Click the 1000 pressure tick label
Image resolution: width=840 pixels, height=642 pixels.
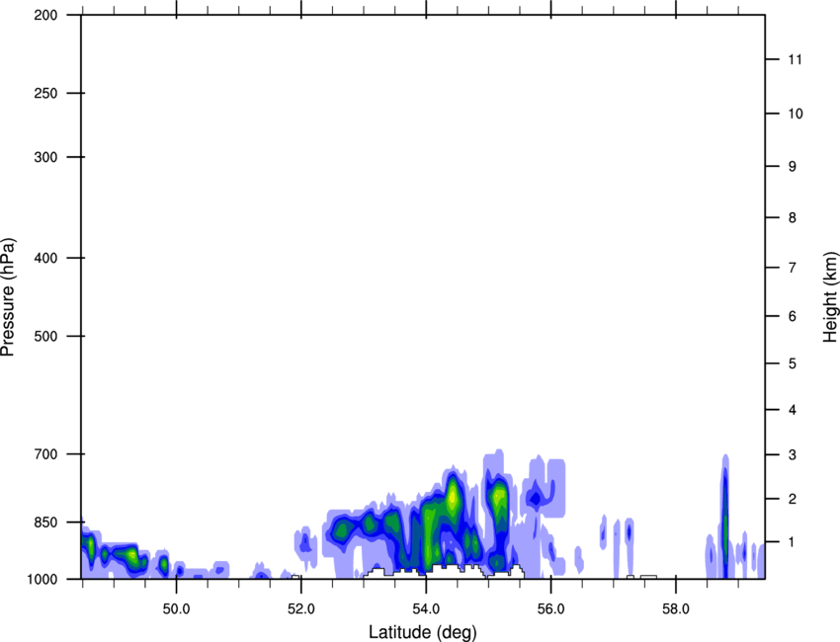[x=42, y=579]
